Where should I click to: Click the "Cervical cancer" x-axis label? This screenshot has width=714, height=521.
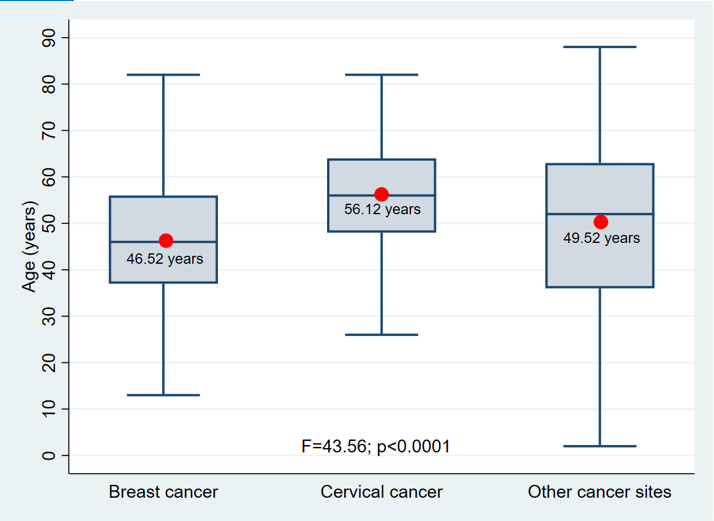click(x=381, y=492)
